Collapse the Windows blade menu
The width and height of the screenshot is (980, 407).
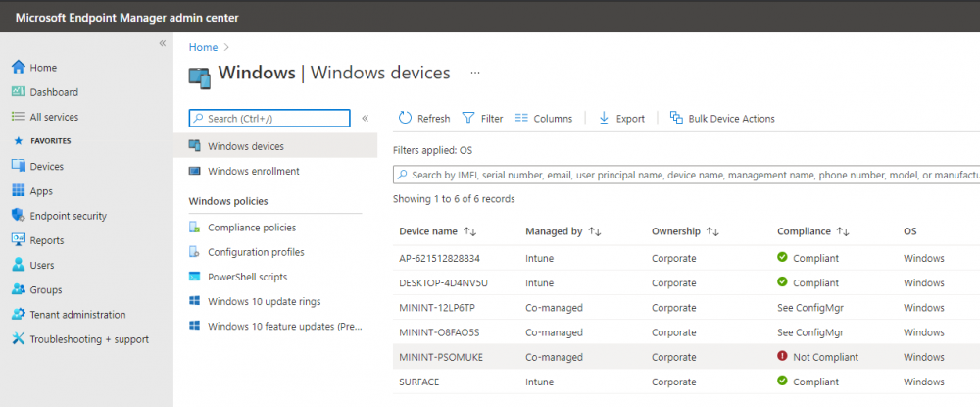tap(365, 118)
